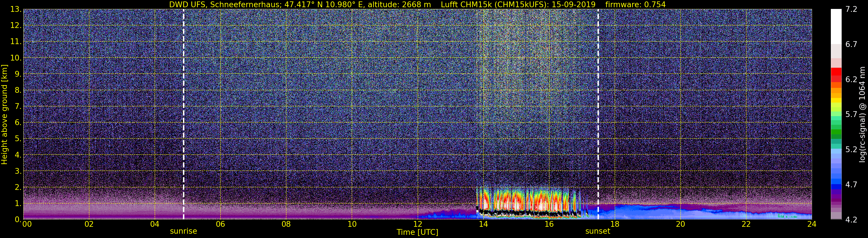The image size is (868, 238).
Task: Click the white top of the colorbar
Action: 836,27
